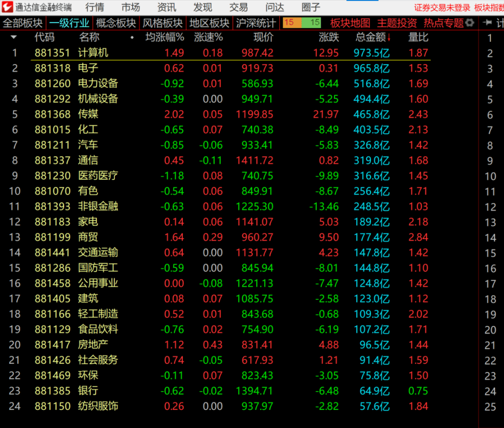504x428 pixels.
Task: Open the 行情 menu
Action: click(x=94, y=7)
